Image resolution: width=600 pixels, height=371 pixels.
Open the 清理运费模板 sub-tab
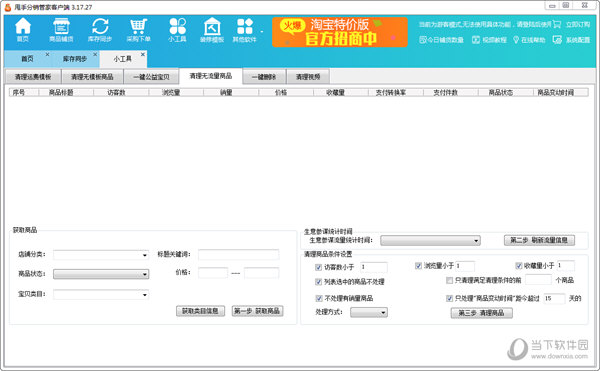point(33,77)
